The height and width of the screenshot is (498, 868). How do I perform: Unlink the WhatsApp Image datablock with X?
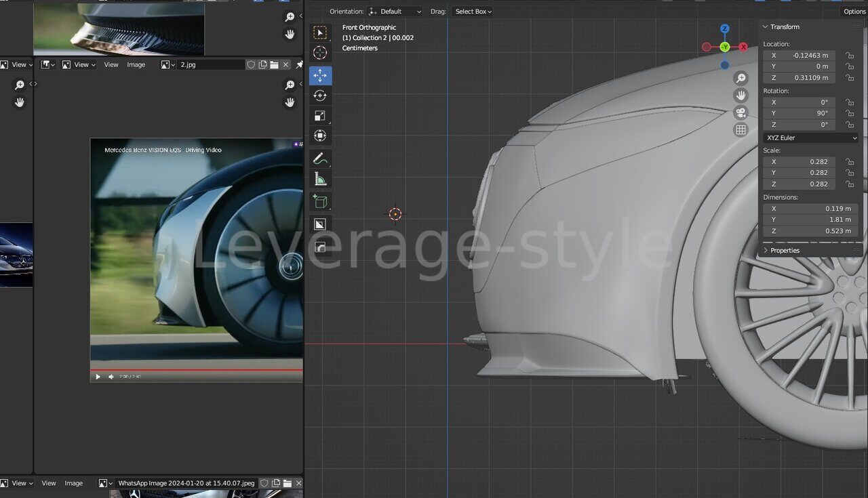[x=298, y=483]
